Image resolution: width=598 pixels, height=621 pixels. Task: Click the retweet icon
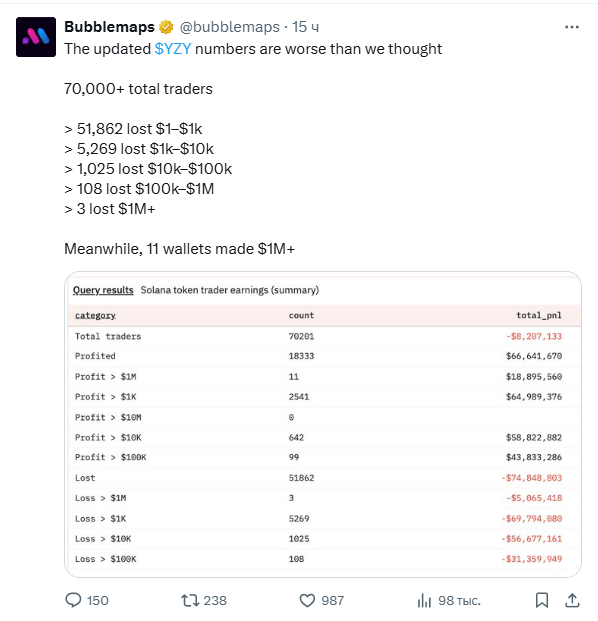(190, 600)
